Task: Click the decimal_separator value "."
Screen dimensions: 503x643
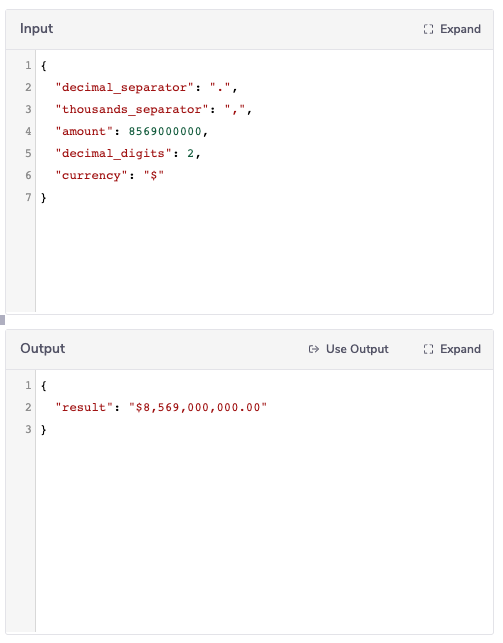Action: (x=220, y=87)
